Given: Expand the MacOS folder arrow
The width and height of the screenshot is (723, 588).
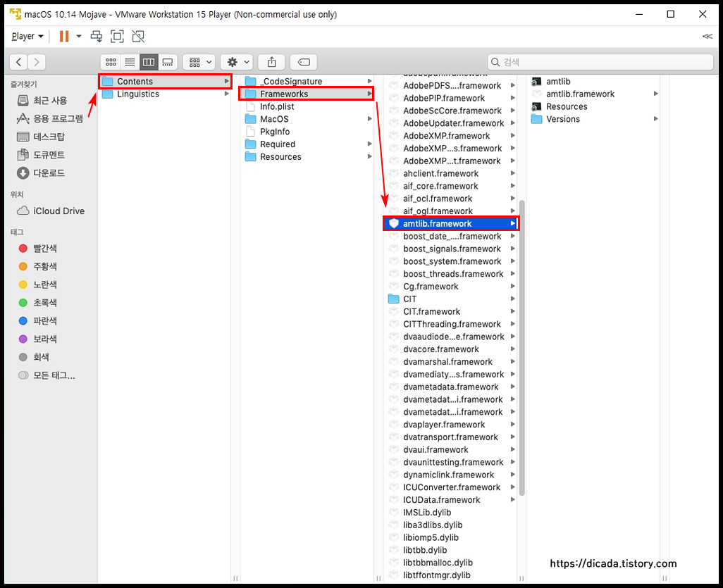Looking at the screenshot, I should tap(369, 119).
